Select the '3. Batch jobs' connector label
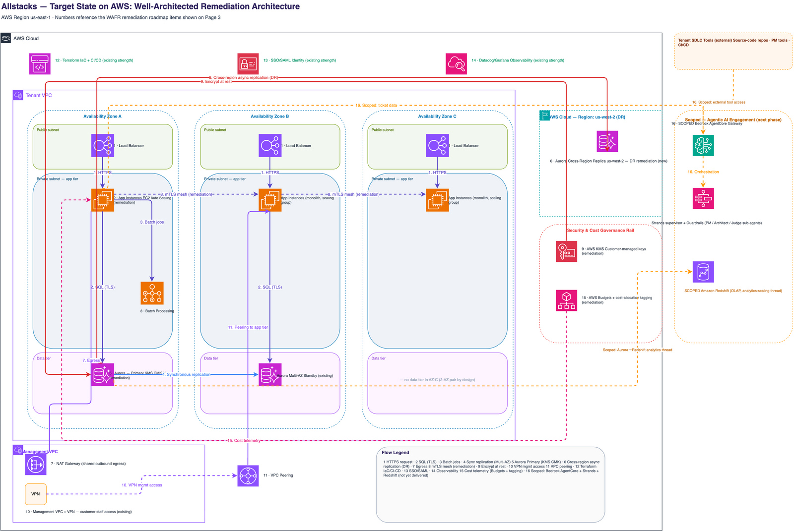The image size is (794, 532). pos(152,222)
